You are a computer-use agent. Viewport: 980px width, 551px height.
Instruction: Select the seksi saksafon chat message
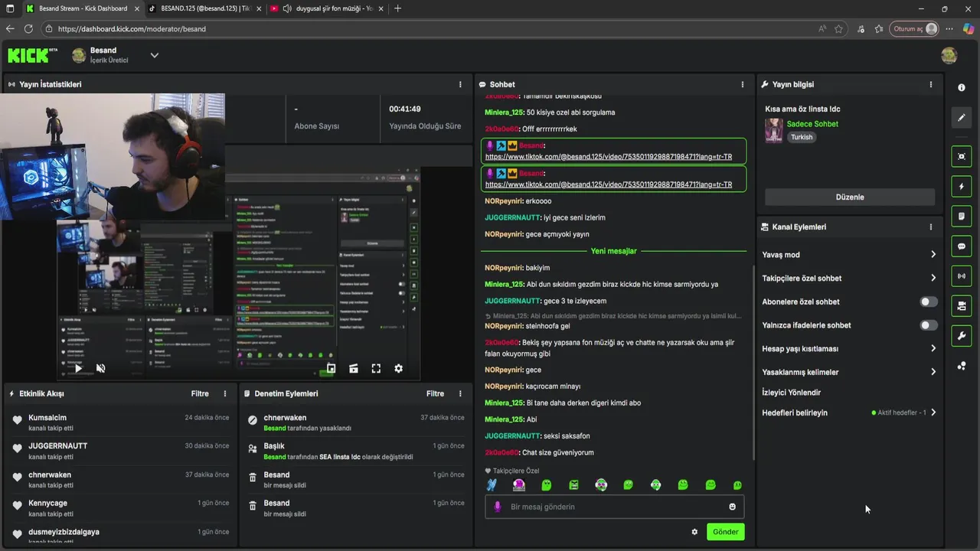coord(537,436)
